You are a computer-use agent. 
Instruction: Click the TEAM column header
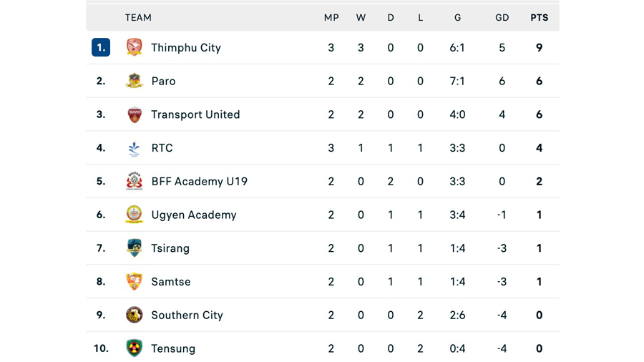pyautogui.click(x=138, y=18)
